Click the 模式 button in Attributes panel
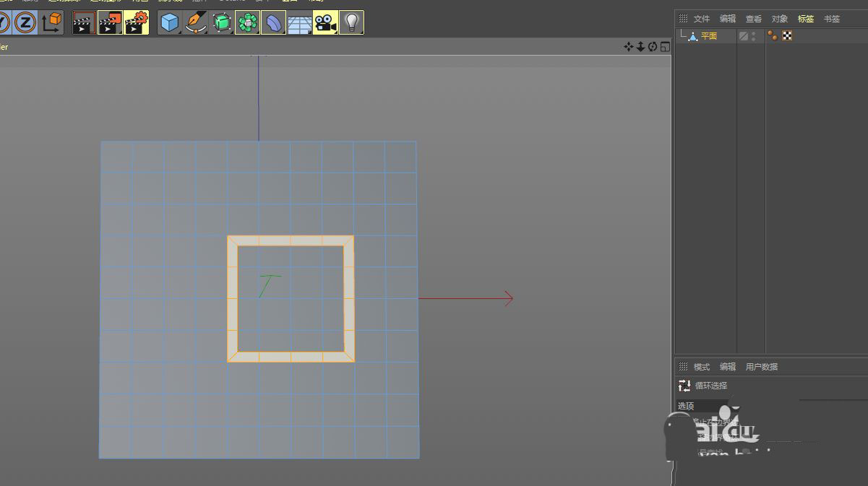868x486 pixels. 702,367
